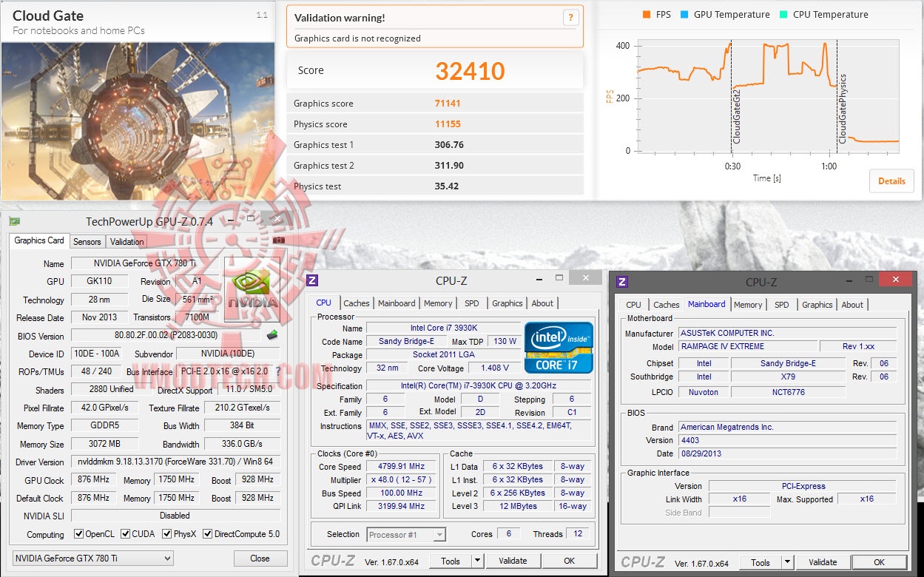
Task: Click the Cloud Gate benchmark thumbnail image
Action: (138, 121)
